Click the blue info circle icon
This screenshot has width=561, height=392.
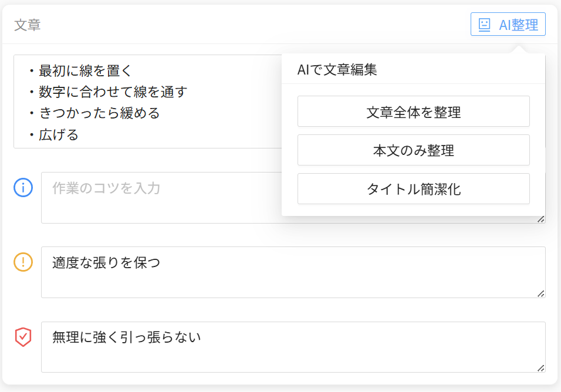pyautogui.click(x=23, y=188)
